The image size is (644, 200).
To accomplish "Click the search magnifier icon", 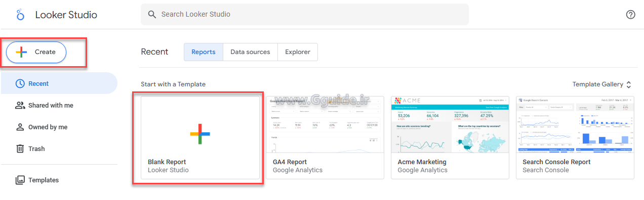I will coord(152,15).
